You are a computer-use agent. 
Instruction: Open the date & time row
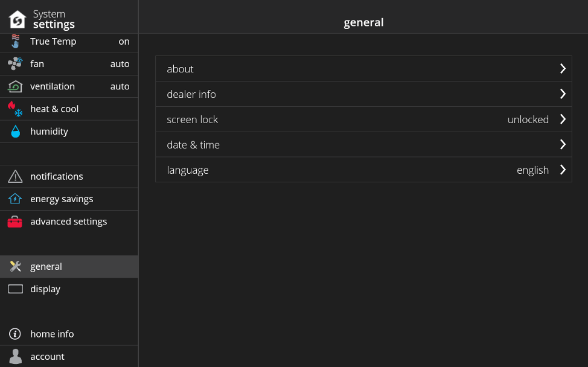pyautogui.click(x=363, y=144)
